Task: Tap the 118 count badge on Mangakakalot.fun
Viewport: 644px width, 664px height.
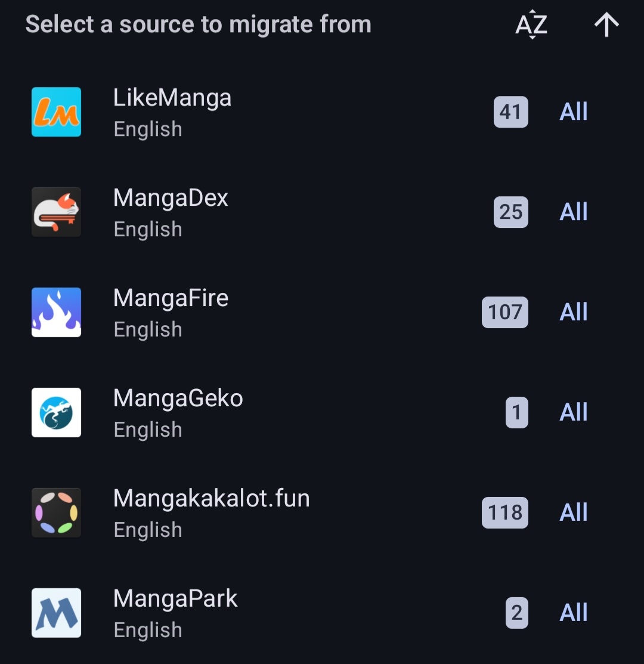Action: tap(505, 512)
